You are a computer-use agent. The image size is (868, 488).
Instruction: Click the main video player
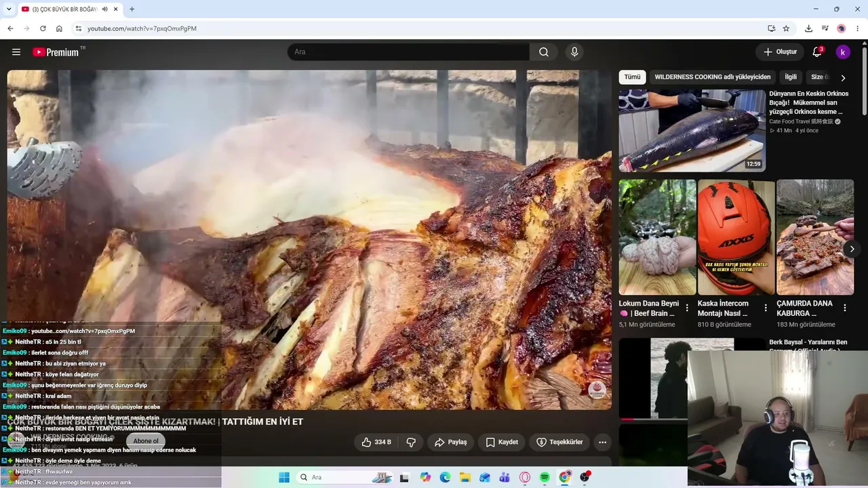[309, 240]
